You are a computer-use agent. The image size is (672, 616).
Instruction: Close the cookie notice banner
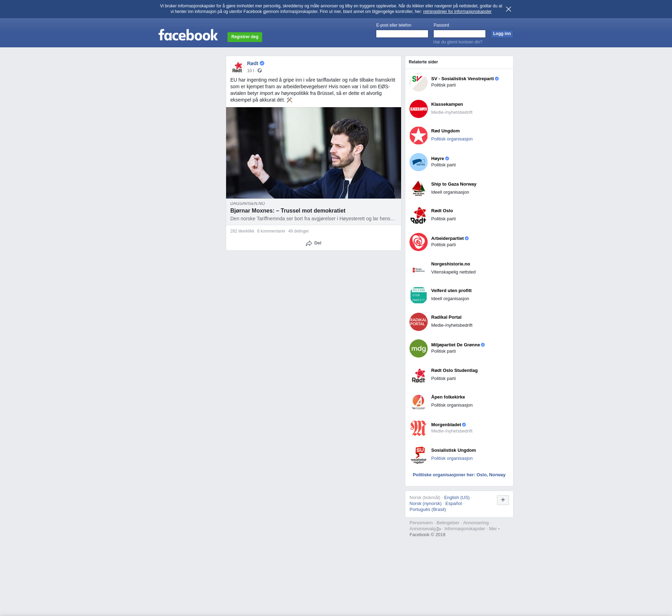click(x=509, y=9)
